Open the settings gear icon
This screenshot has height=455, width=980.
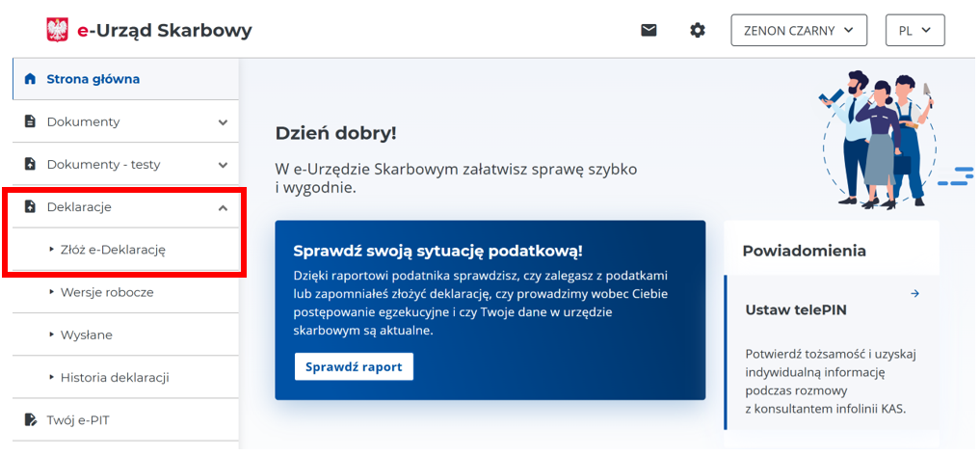click(698, 30)
